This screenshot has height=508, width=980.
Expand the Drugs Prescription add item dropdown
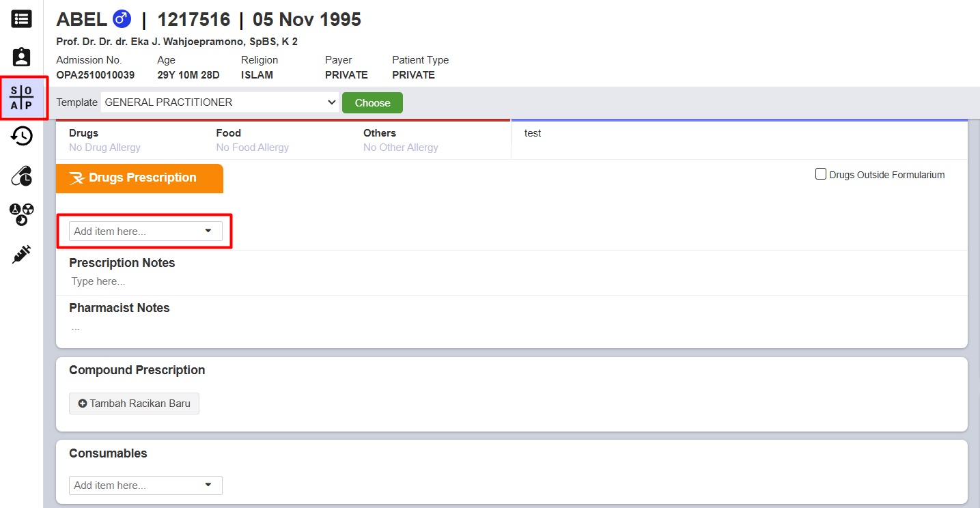145,231
